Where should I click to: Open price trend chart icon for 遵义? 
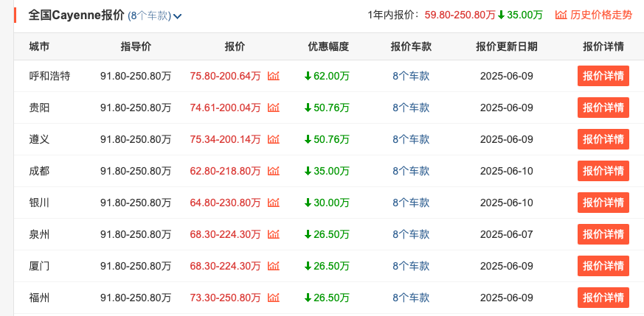pyautogui.click(x=274, y=139)
